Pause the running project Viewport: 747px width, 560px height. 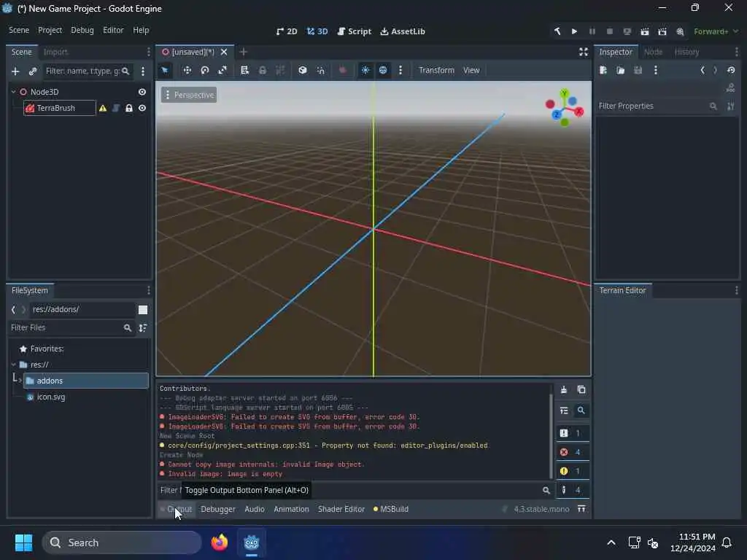[x=592, y=31]
